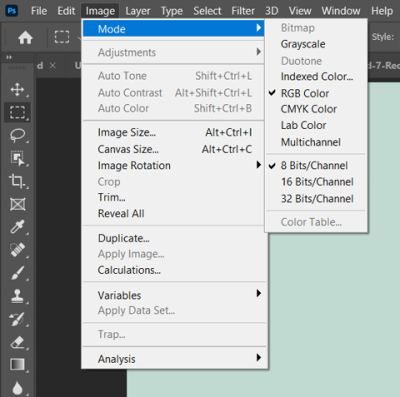Screen dimensions: 400x397
Task: Open the Select menu
Action: point(207,11)
